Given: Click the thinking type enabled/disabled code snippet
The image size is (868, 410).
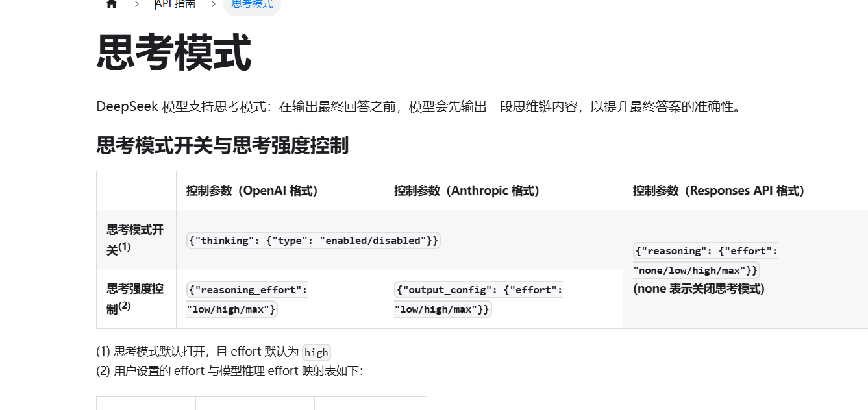Looking at the screenshot, I should point(314,240).
